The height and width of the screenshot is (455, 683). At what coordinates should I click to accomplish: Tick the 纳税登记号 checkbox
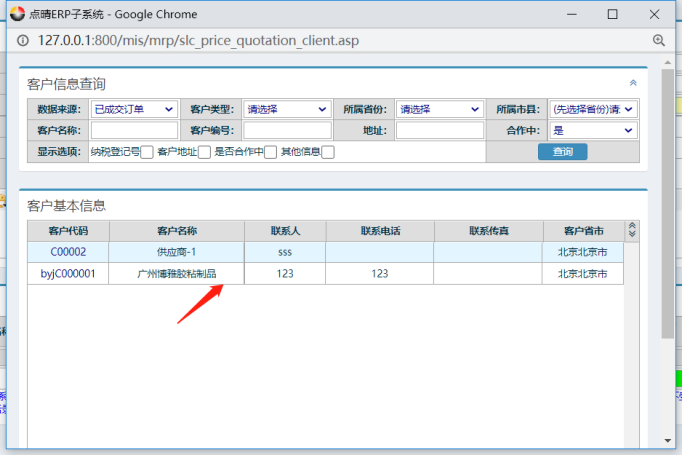[147, 152]
